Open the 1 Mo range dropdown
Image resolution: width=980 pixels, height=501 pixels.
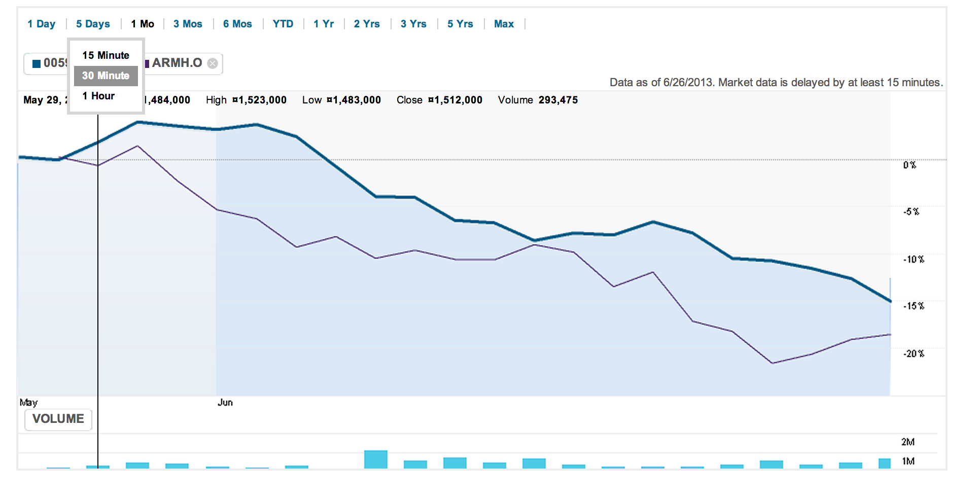pos(142,24)
